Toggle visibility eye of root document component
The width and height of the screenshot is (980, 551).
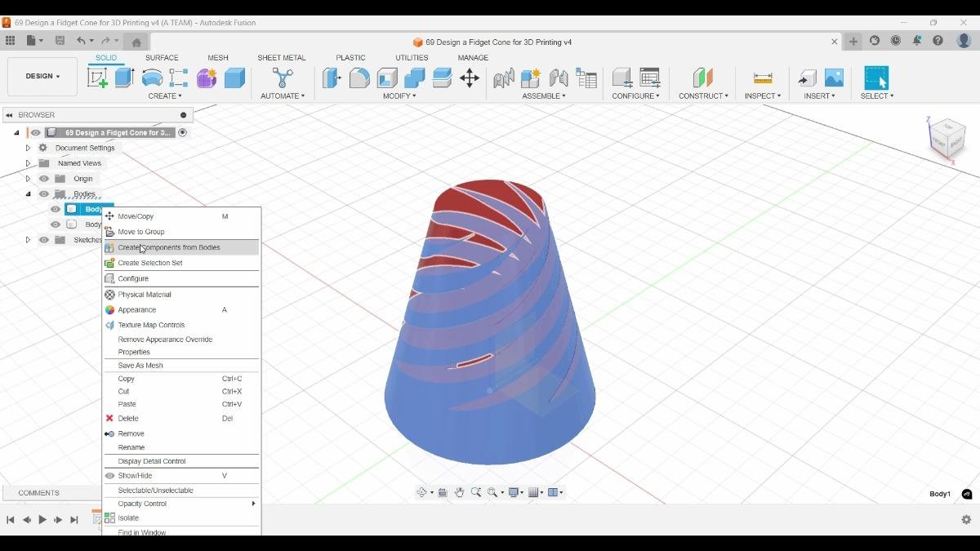[35, 132]
